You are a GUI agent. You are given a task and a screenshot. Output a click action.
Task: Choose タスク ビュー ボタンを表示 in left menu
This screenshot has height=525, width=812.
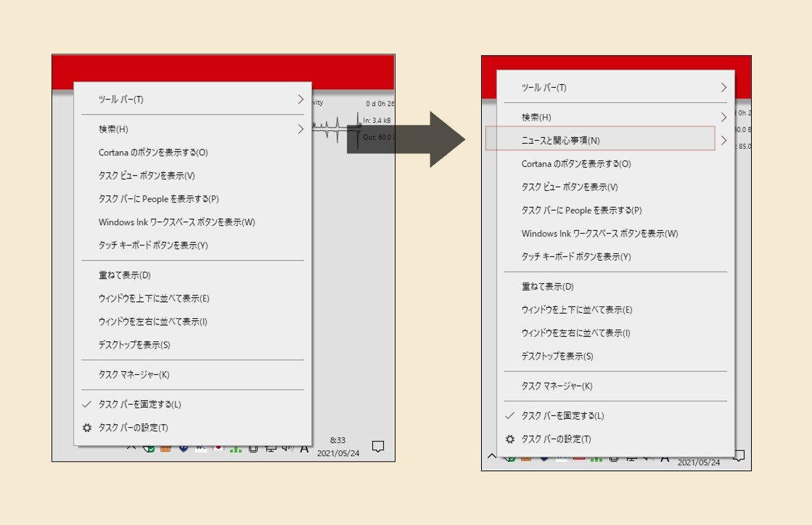[x=192, y=176]
